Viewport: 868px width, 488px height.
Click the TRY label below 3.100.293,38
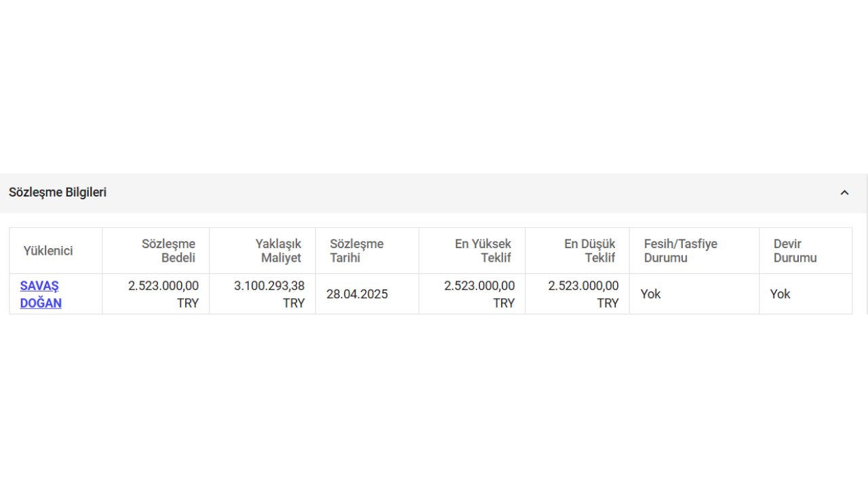(x=294, y=303)
